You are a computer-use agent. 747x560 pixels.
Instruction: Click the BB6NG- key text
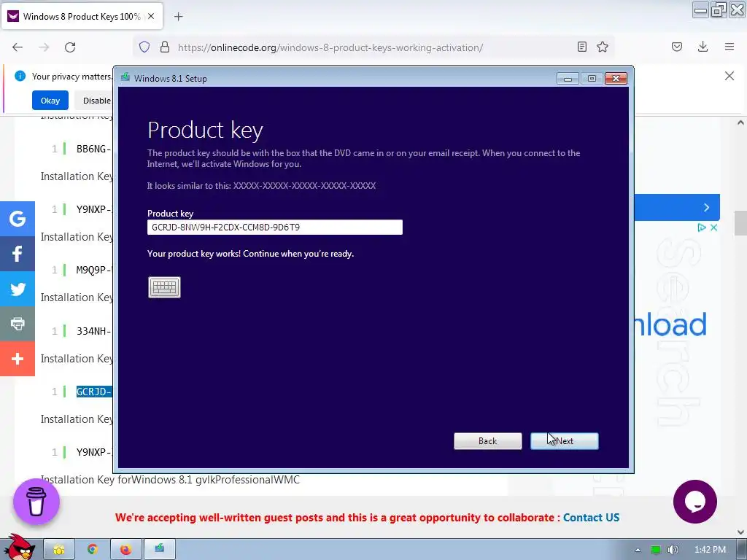pyautogui.click(x=94, y=149)
